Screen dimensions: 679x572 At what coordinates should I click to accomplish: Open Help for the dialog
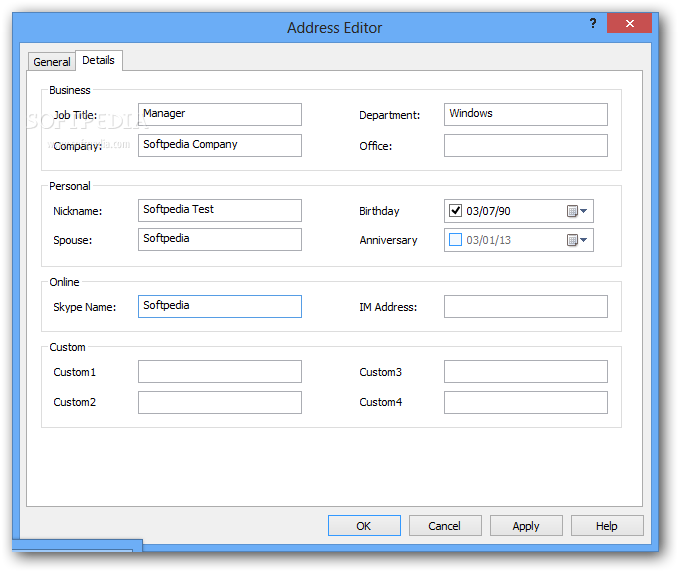click(607, 526)
